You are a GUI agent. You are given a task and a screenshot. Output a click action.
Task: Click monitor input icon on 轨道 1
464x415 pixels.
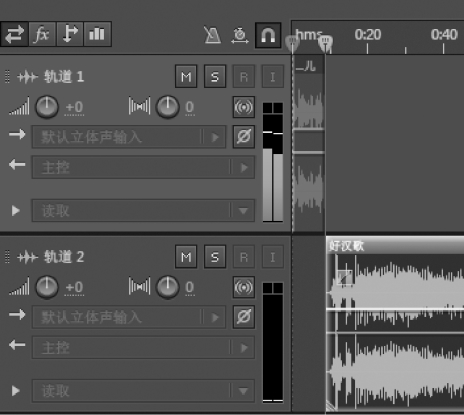tap(273, 77)
